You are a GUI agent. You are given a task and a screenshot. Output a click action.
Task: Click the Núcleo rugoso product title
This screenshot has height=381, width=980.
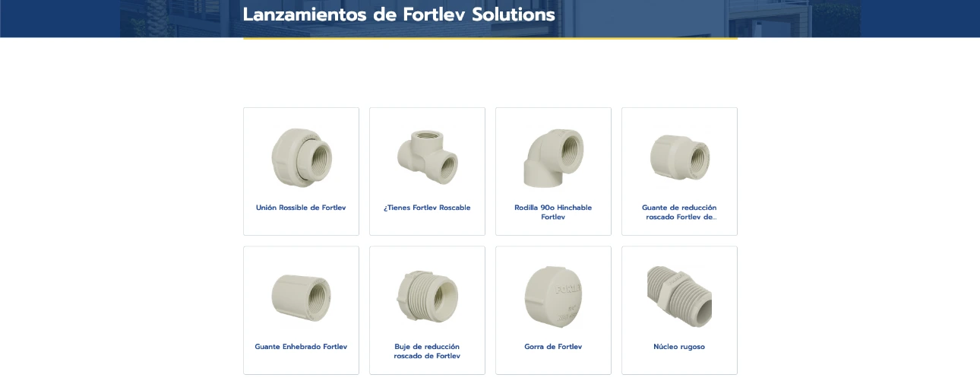coord(679,347)
